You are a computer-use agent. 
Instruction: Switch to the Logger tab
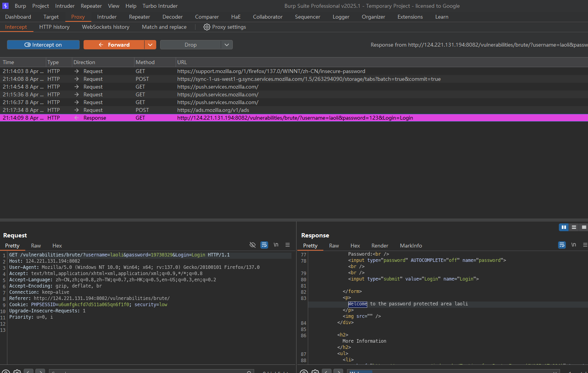(341, 17)
